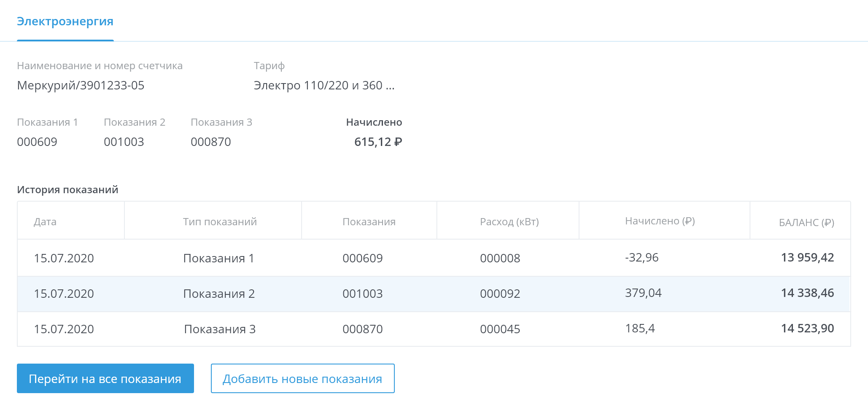Click balance value 14 523,90
Image resolution: width=868 pixels, height=410 pixels.
(x=807, y=329)
